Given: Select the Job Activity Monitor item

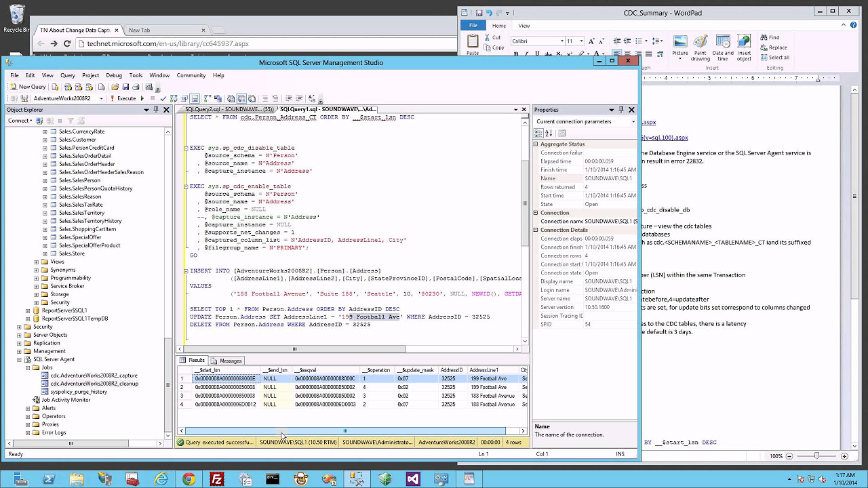Looking at the screenshot, I should point(66,400).
